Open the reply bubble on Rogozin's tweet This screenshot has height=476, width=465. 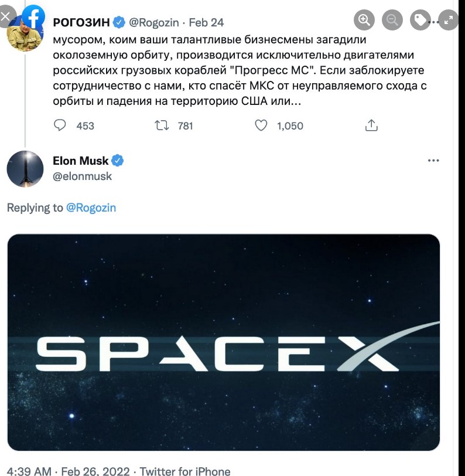coord(59,125)
